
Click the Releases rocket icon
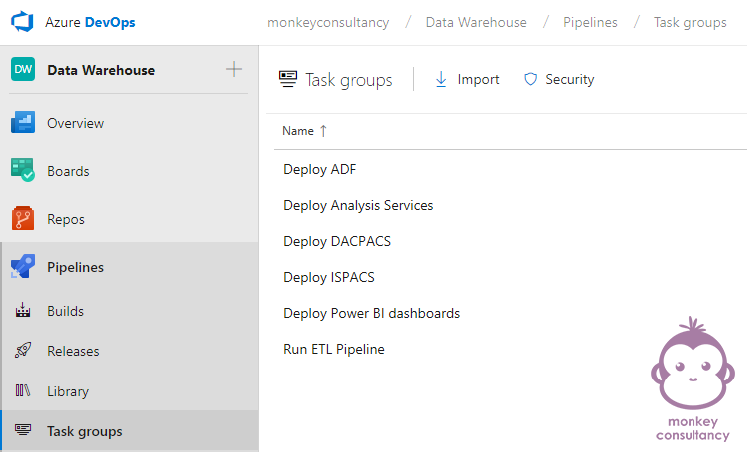pyautogui.click(x=23, y=351)
